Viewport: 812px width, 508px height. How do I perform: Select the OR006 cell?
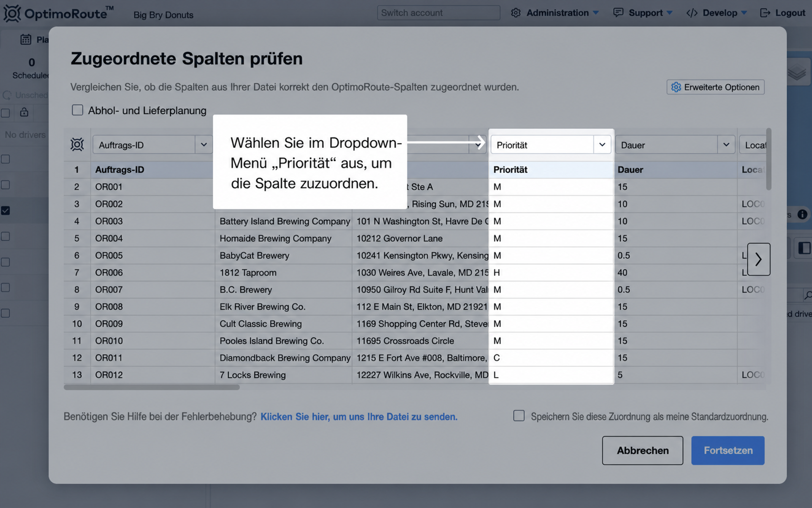pyautogui.click(x=153, y=272)
